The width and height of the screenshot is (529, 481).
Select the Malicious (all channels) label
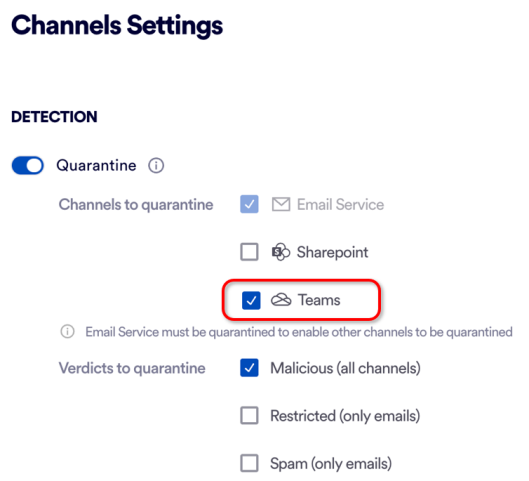[x=345, y=368]
